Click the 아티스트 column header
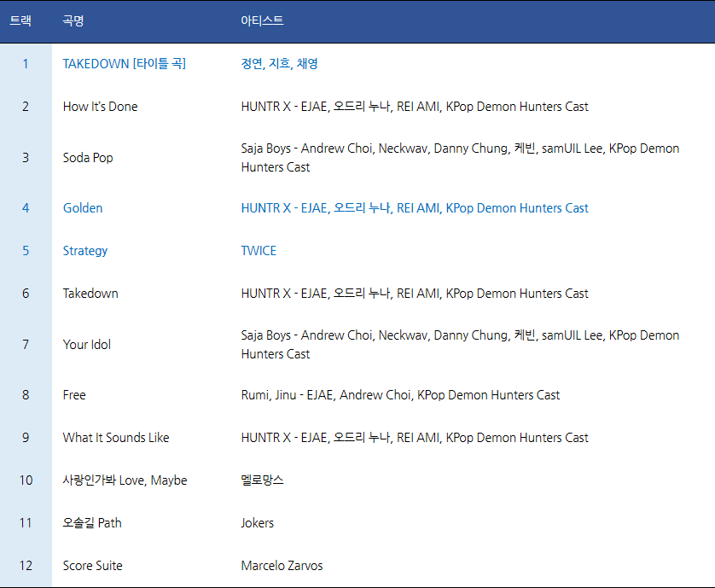 262,20
